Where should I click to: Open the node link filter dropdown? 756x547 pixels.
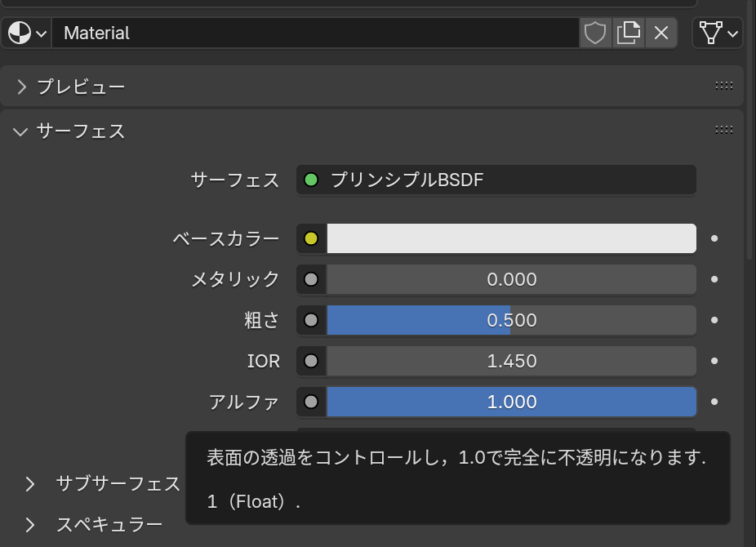[x=718, y=33]
